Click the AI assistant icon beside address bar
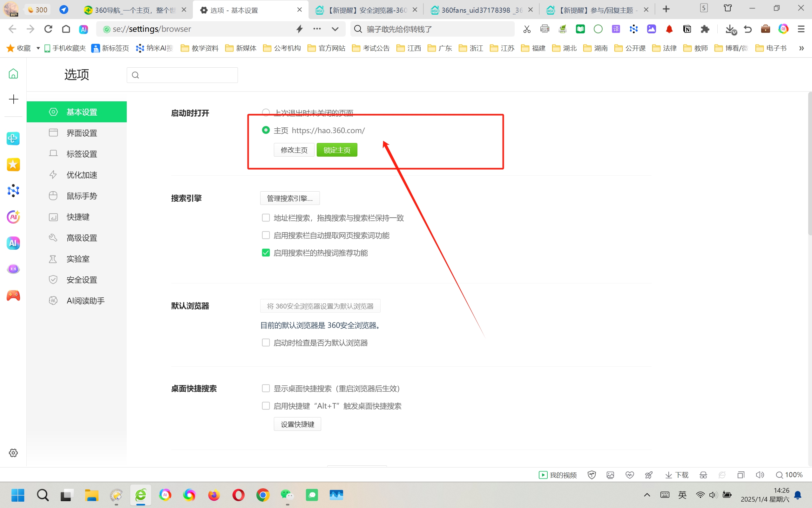The image size is (812, 508). pos(84,30)
